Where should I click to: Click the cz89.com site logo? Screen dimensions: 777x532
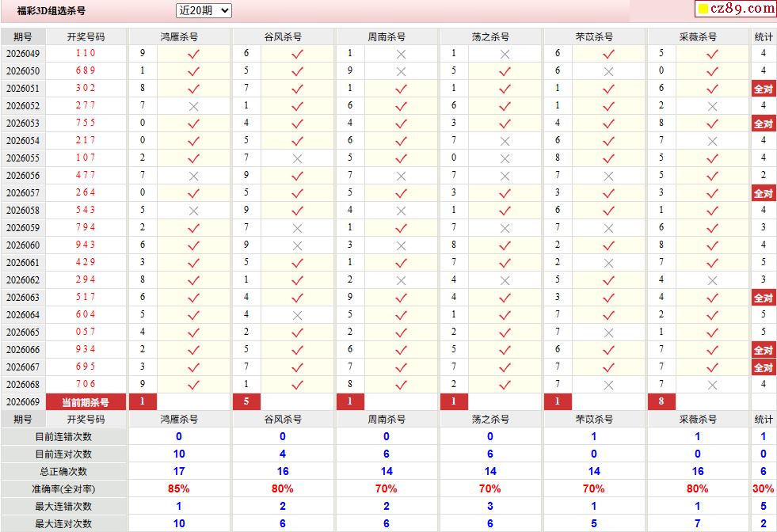736,9
